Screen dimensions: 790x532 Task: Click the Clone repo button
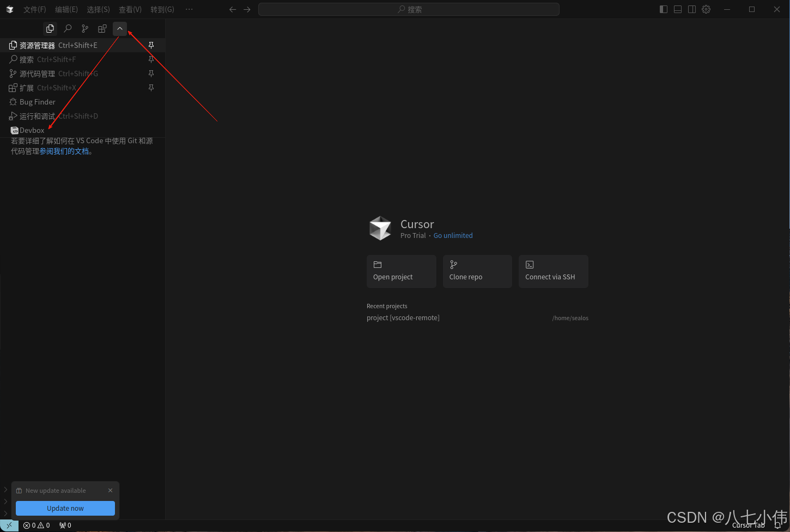(x=477, y=271)
